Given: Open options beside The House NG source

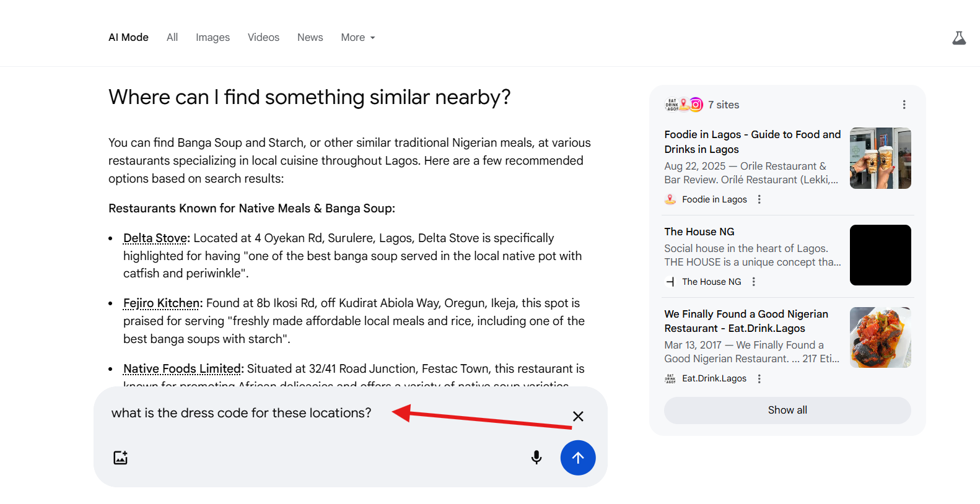Looking at the screenshot, I should tap(753, 282).
